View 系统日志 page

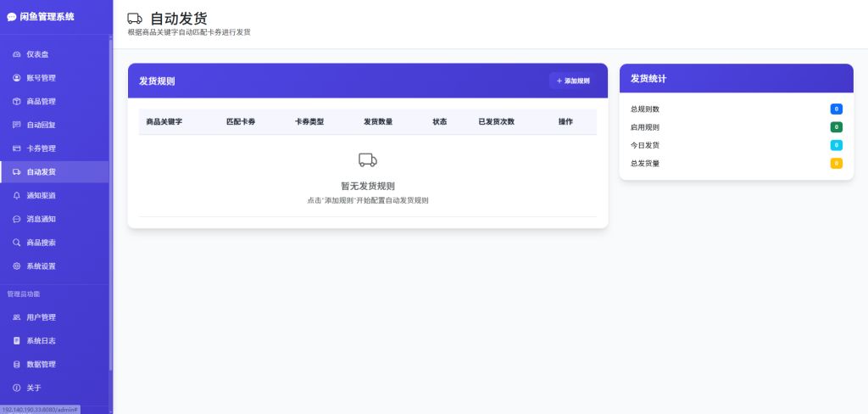(x=54, y=341)
